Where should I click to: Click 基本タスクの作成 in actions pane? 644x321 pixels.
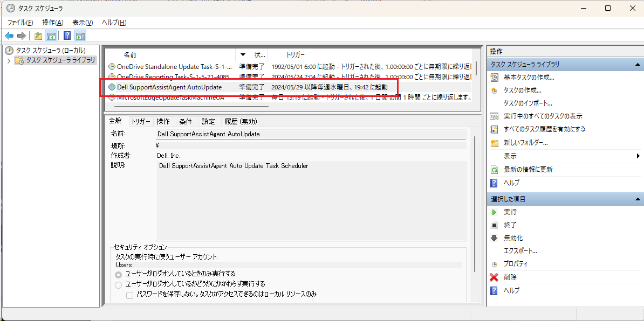click(x=529, y=78)
